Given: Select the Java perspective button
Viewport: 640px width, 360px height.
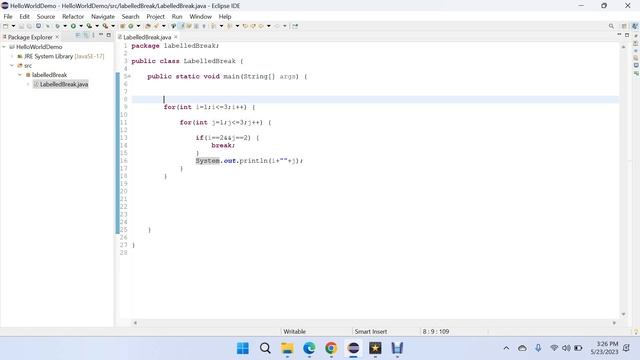Looking at the screenshot, I should point(635,26).
